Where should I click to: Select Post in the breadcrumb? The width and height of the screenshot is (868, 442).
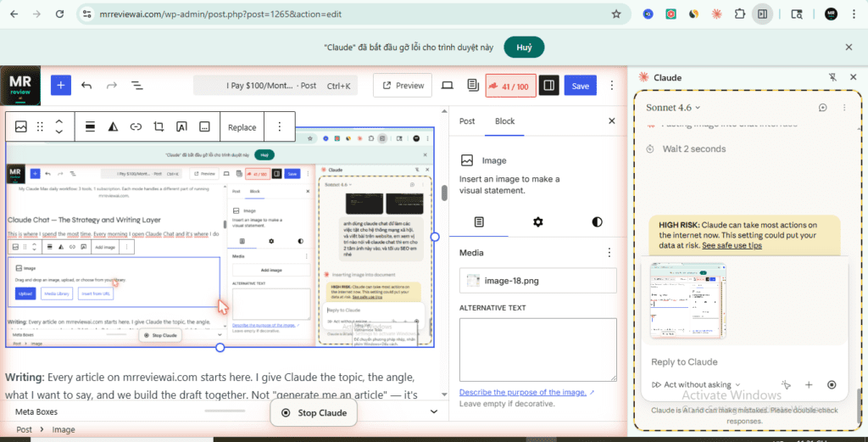pos(24,429)
